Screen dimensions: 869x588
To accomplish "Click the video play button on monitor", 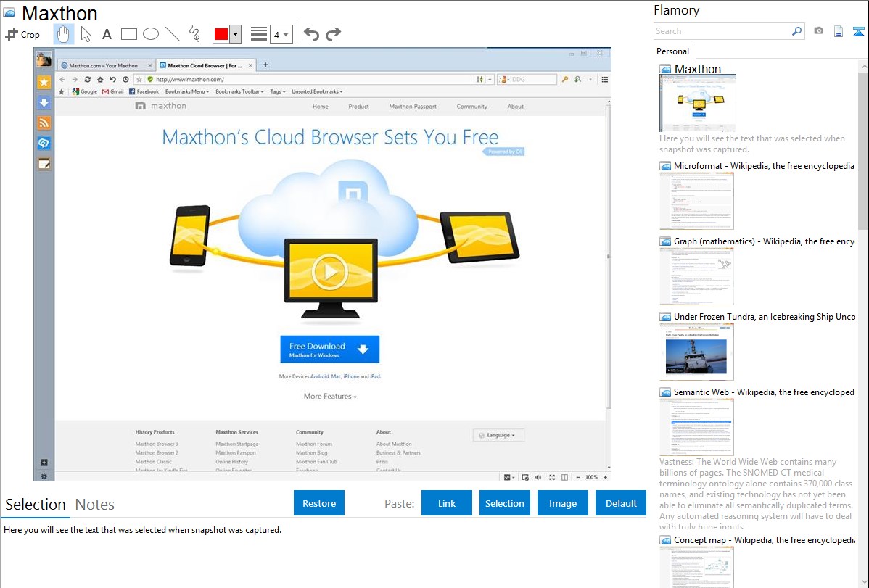I will (x=329, y=272).
